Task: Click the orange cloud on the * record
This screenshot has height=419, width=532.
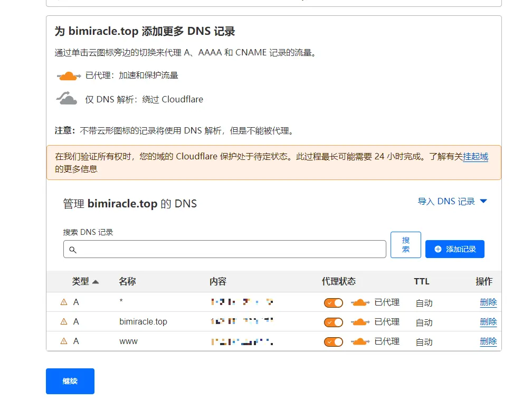Action: click(360, 302)
